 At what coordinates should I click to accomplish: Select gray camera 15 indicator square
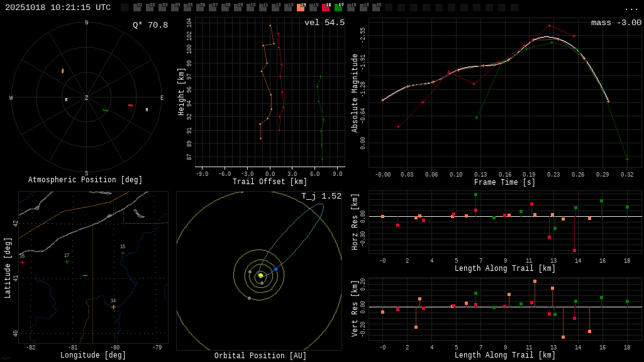click(313, 8)
